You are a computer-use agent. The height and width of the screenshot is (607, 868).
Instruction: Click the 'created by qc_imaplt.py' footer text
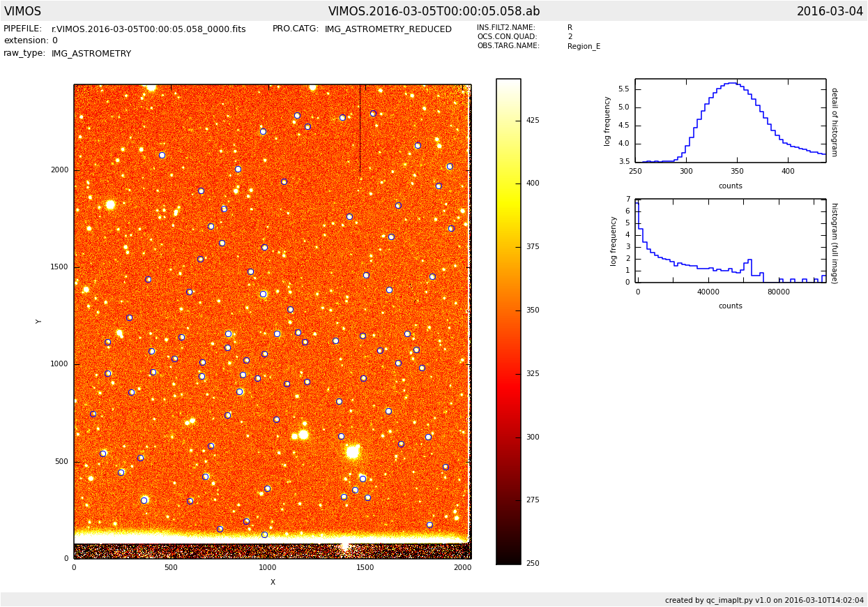click(x=764, y=600)
